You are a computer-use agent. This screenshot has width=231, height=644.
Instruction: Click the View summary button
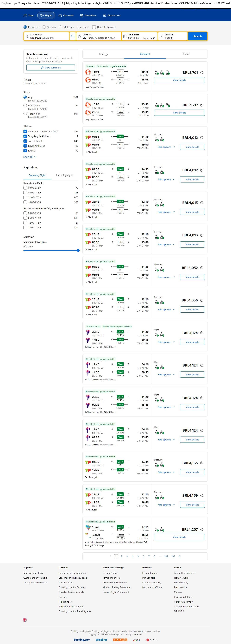coord(51,68)
